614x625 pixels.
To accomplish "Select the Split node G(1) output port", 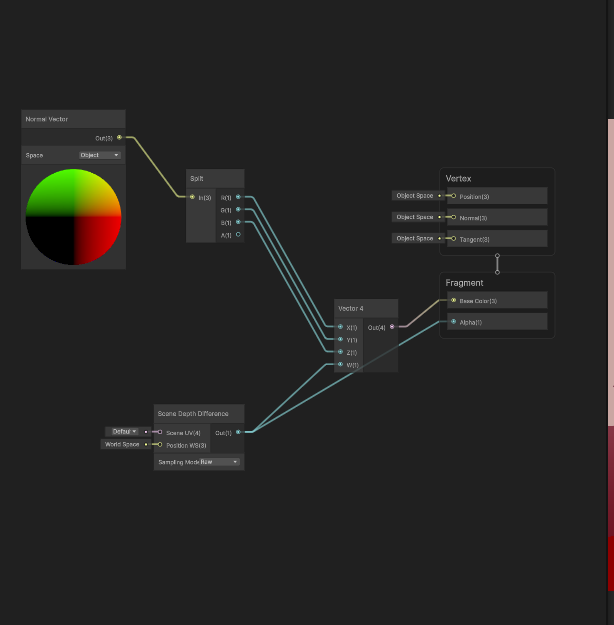I will click(x=238, y=210).
